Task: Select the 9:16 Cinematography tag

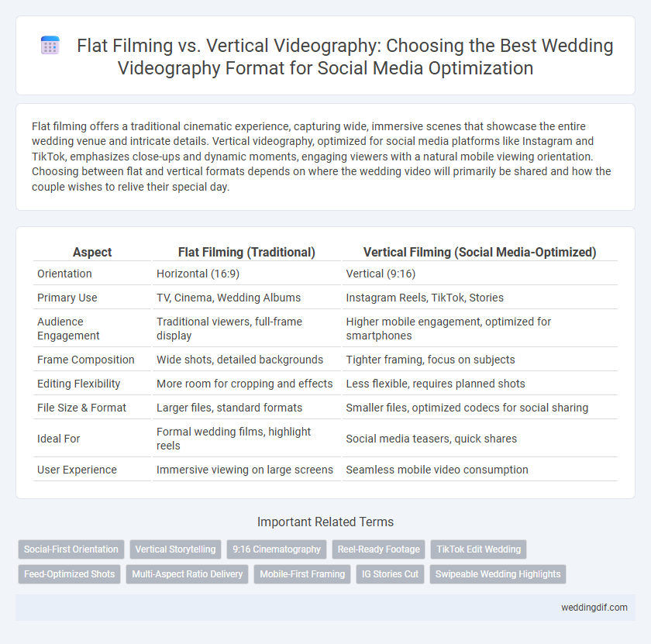Action: [x=277, y=549]
